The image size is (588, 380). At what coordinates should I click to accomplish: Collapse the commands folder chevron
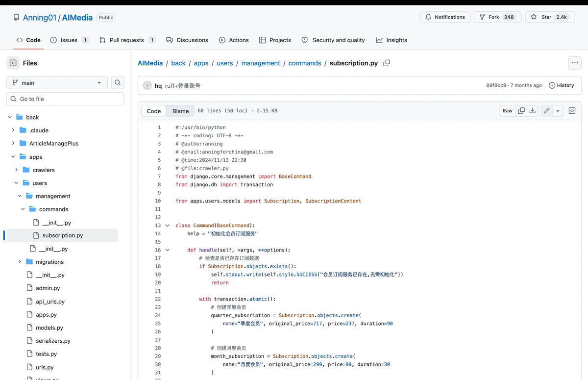point(23,209)
